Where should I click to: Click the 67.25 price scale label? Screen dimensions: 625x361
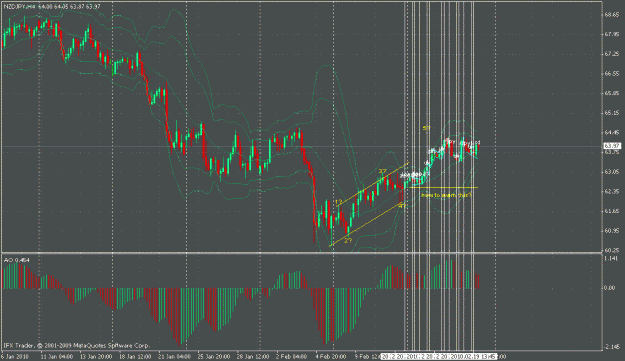(612, 54)
